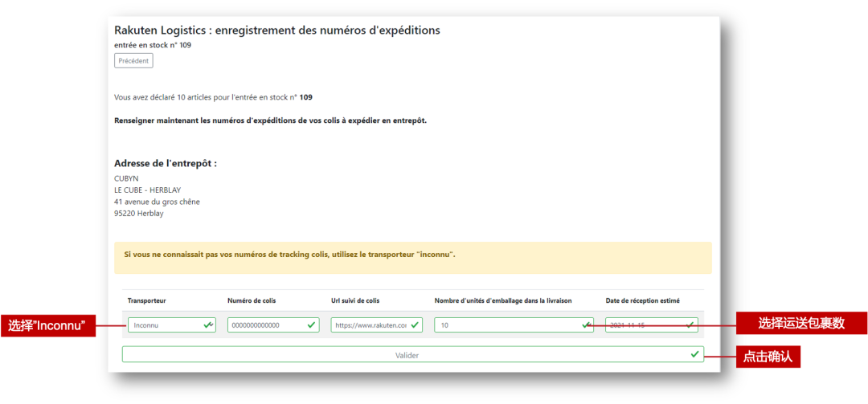
Task: Click the red 选择运送包裹数 annotation label
Action: pos(801,324)
